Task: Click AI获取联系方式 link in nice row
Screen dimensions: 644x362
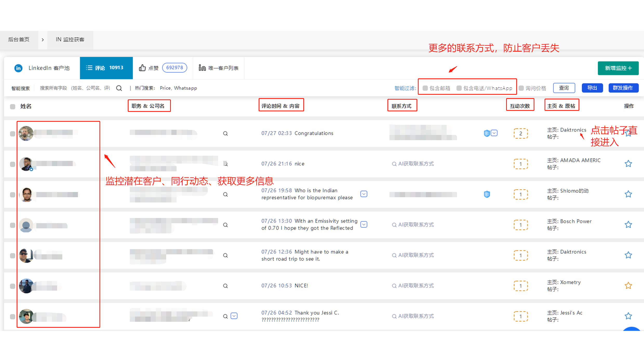Action: (x=413, y=164)
